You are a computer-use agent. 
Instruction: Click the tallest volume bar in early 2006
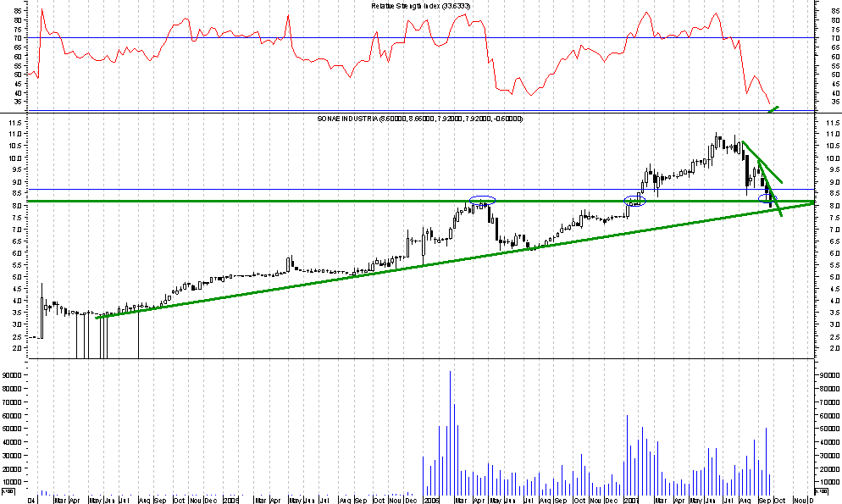tap(450, 433)
